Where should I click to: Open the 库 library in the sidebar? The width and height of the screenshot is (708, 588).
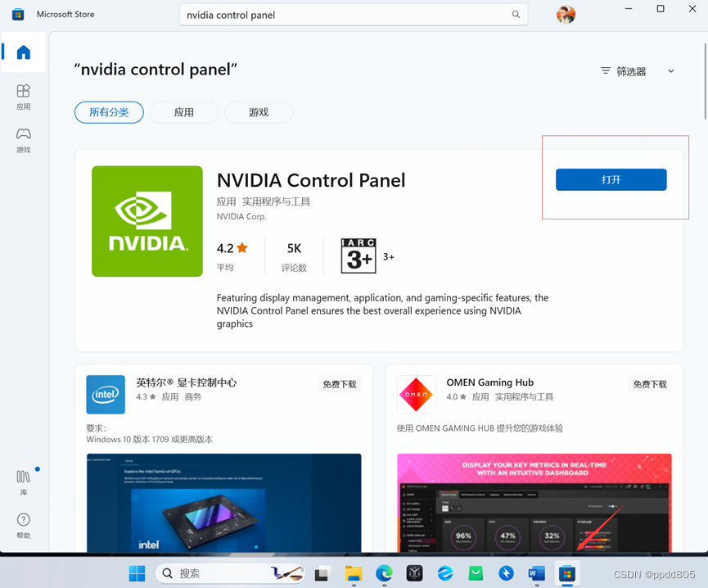(24, 482)
